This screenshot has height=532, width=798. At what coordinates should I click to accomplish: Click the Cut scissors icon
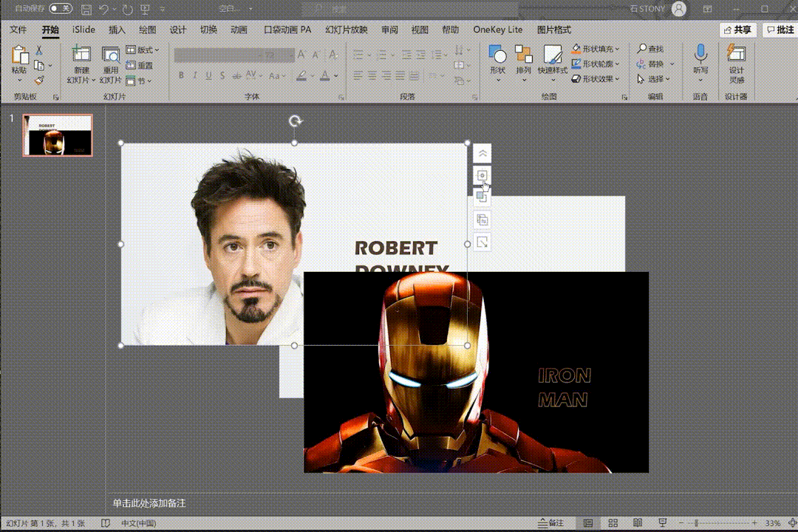[x=39, y=50]
